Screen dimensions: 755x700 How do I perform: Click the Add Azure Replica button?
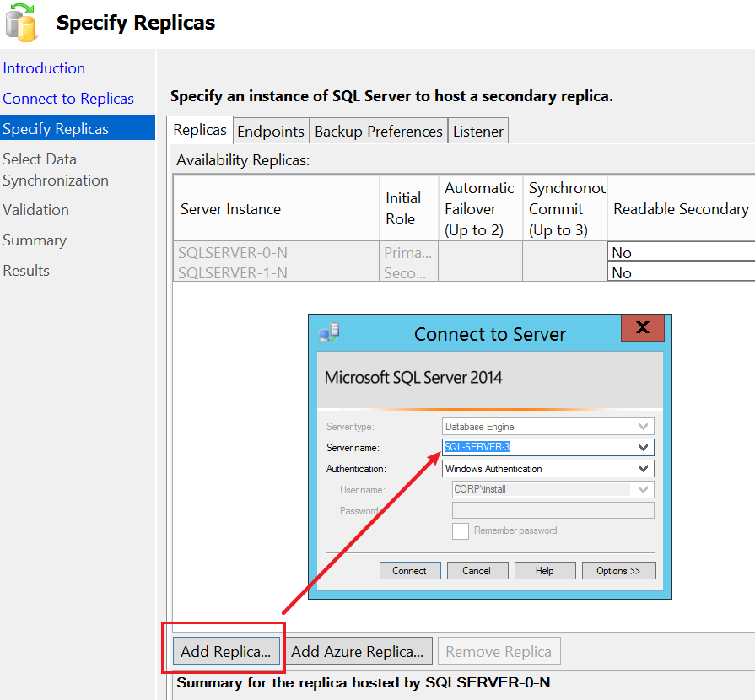coord(358,651)
